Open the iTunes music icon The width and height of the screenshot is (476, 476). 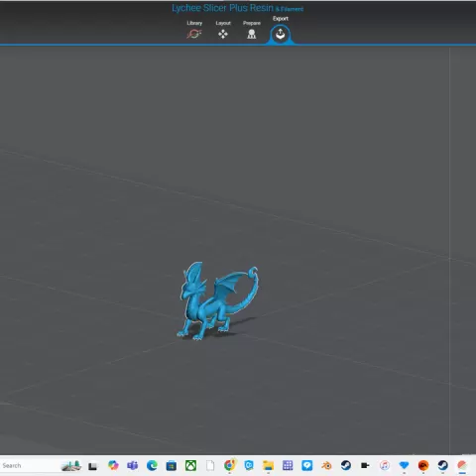click(x=385, y=465)
